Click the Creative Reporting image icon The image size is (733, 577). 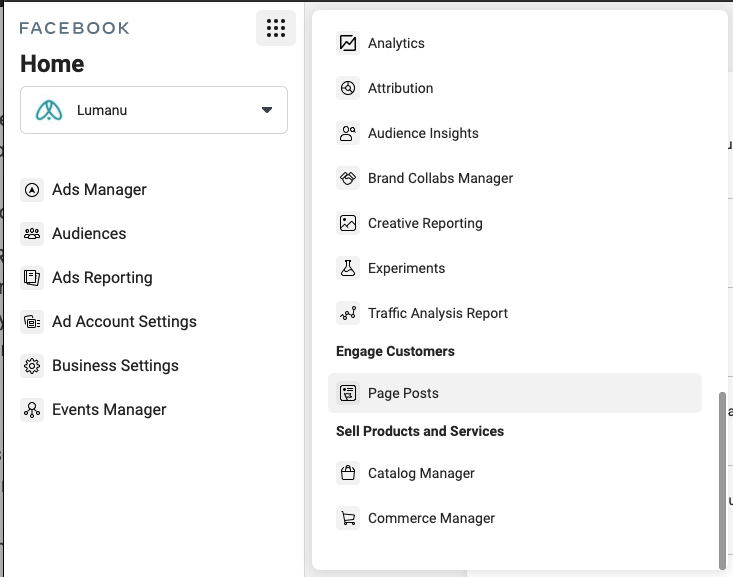[348, 223]
